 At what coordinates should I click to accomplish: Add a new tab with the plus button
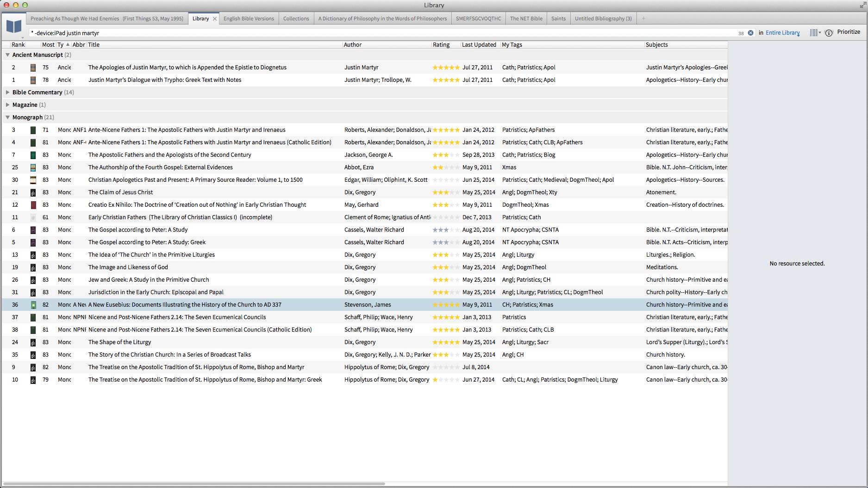[x=643, y=19]
